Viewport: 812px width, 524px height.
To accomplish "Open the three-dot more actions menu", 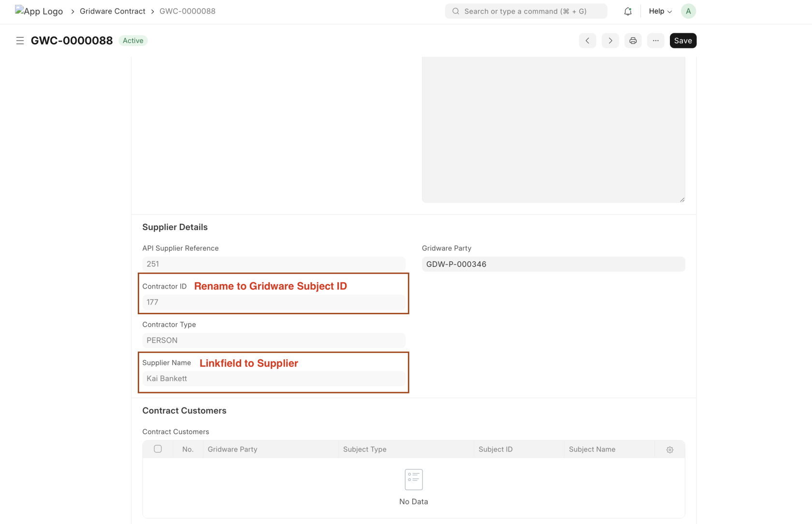I will [655, 41].
